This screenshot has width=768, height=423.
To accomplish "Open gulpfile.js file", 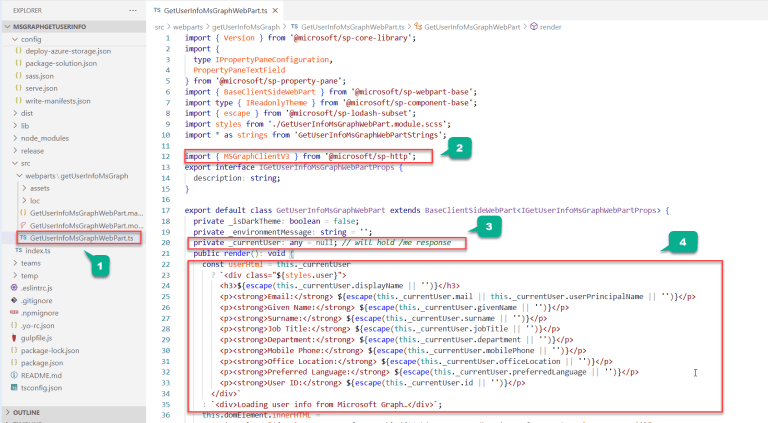I will 36,338.
